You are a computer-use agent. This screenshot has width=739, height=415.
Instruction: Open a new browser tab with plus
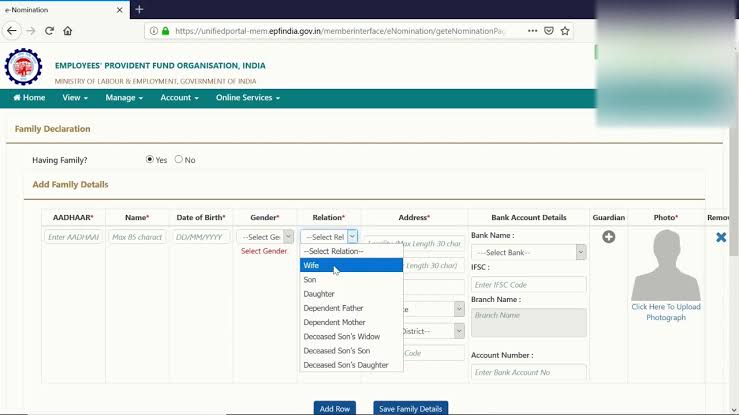pyautogui.click(x=139, y=9)
